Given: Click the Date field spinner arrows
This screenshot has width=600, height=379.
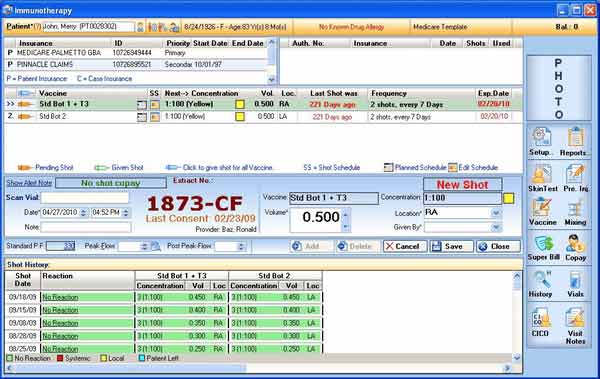Looking at the screenshot, I should pos(84,212).
